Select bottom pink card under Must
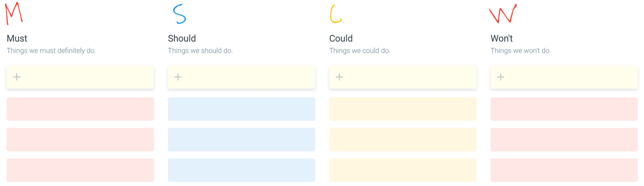The height and width of the screenshot is (186, 644). pos(80,170)
